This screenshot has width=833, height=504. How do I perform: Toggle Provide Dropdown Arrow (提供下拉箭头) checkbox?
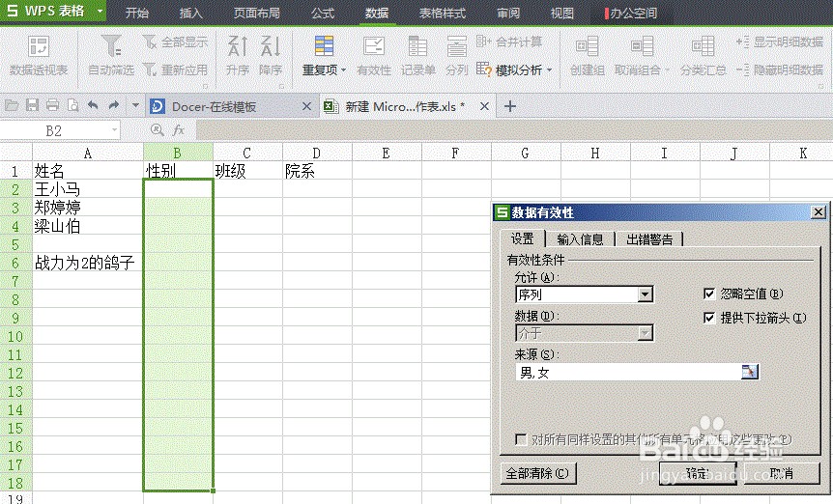coord(708,318)
